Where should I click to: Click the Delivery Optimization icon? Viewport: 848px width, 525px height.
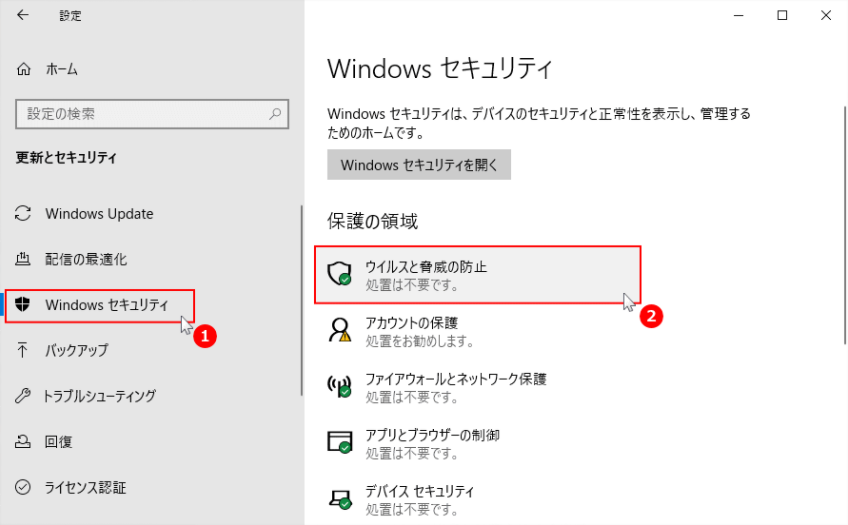[24, 260]
